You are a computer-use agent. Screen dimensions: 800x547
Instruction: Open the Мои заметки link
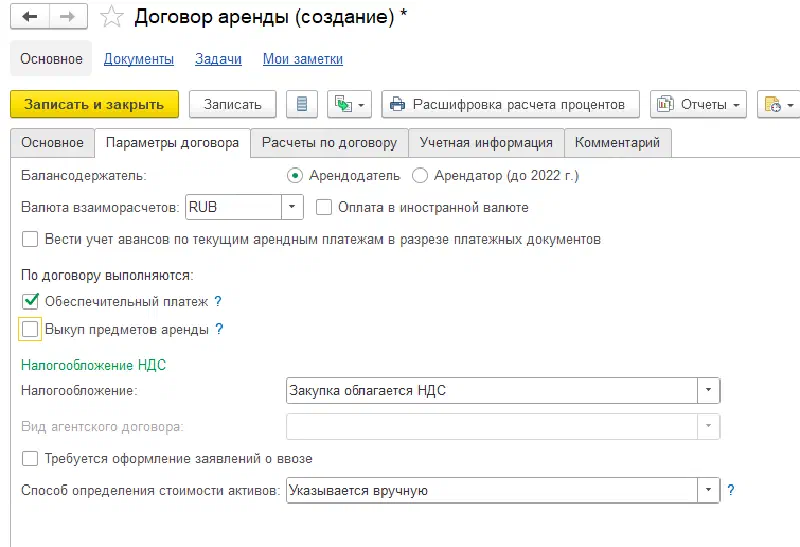(x=303, y=59)
